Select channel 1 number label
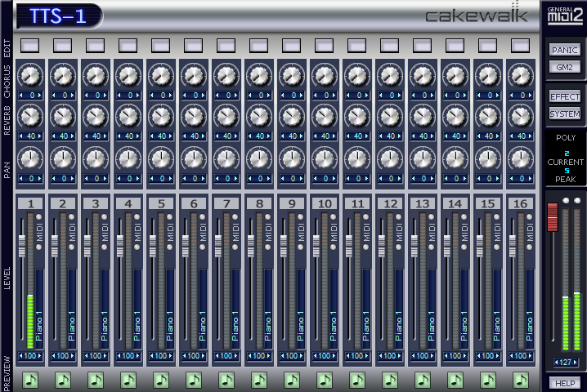 (x=30, y=203)
